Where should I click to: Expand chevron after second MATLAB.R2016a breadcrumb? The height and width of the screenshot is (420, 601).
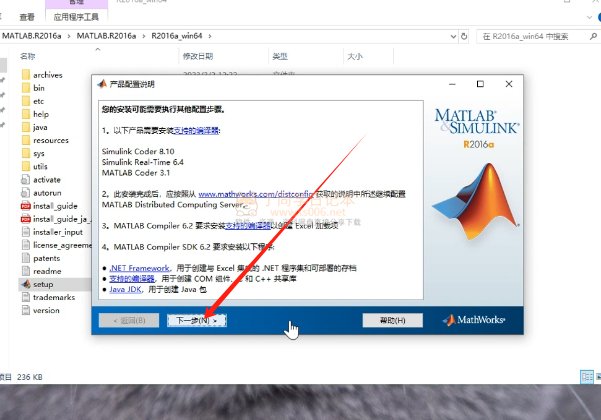[x=144, y=36]
